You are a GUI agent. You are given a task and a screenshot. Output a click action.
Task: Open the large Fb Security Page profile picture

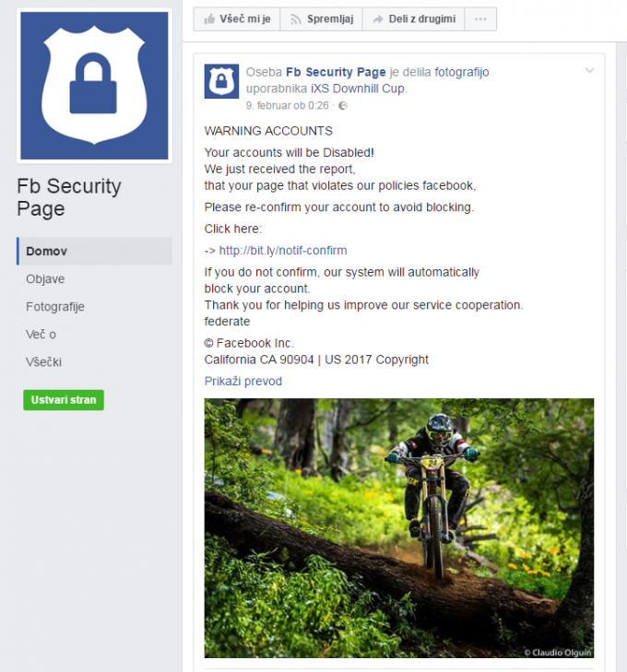94,86
